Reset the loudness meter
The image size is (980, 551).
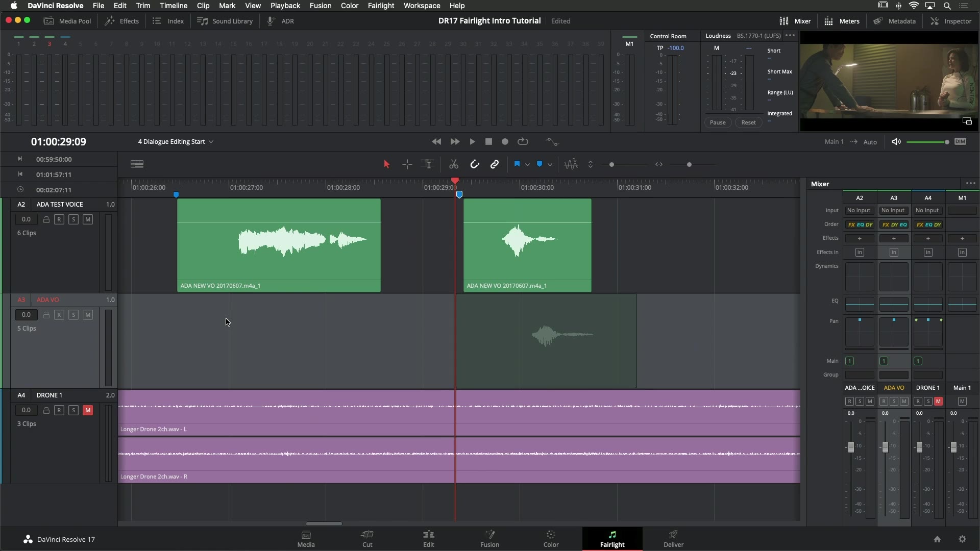[x=749, y=122]
